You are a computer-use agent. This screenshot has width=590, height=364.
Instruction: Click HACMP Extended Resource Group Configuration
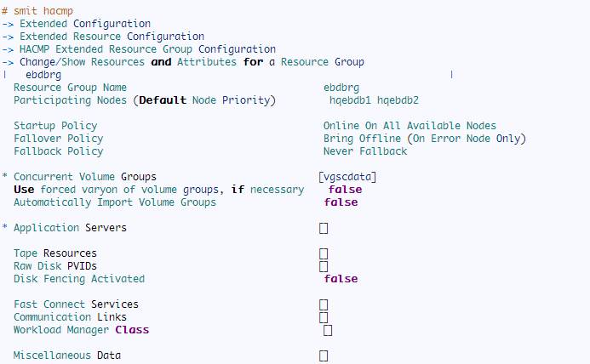pyautogui.click(x=147, y=49)
